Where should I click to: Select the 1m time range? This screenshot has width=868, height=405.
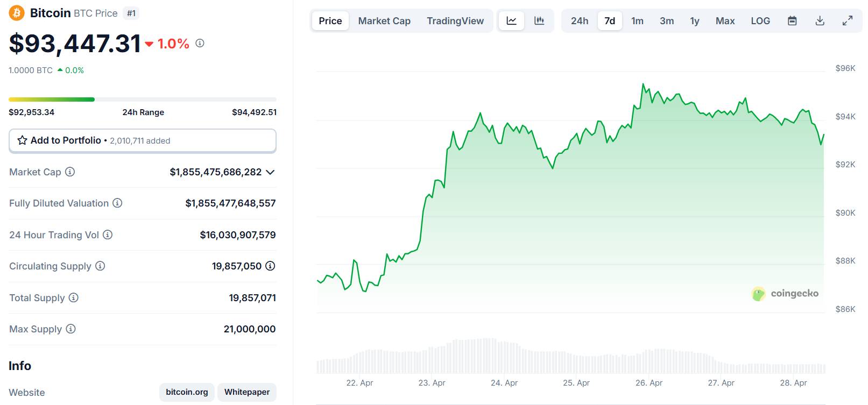pos(637,21)
